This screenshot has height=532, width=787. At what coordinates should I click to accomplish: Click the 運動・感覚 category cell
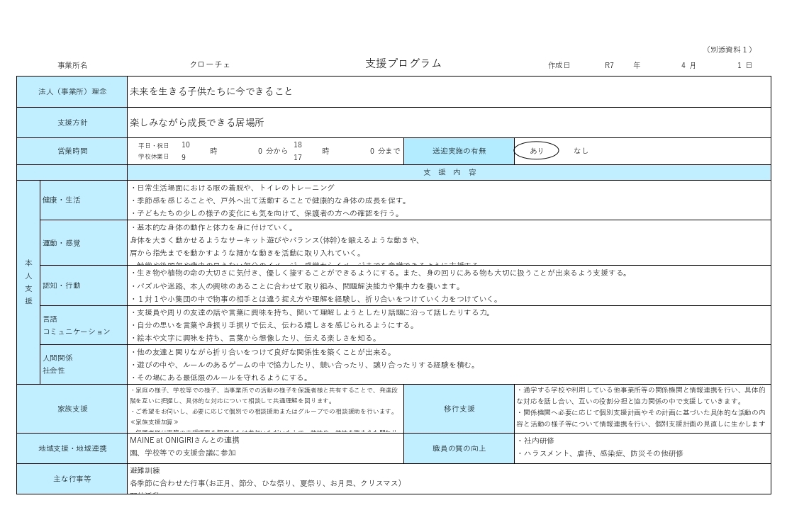click(x=84, y=243)
